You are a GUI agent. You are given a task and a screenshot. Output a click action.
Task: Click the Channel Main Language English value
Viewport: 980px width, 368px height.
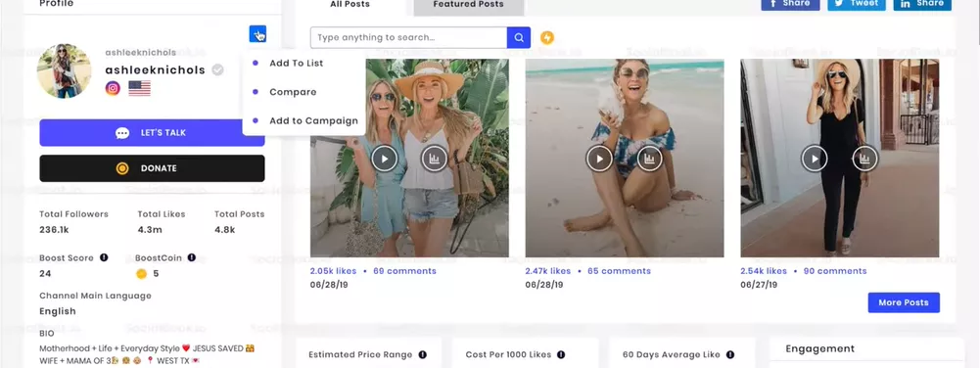[58, 311]
